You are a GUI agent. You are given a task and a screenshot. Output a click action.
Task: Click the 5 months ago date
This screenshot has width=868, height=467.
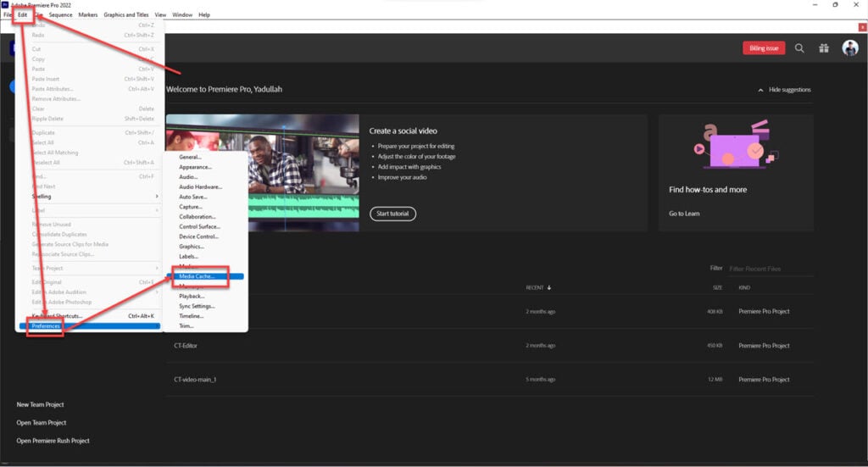[540, 380]
